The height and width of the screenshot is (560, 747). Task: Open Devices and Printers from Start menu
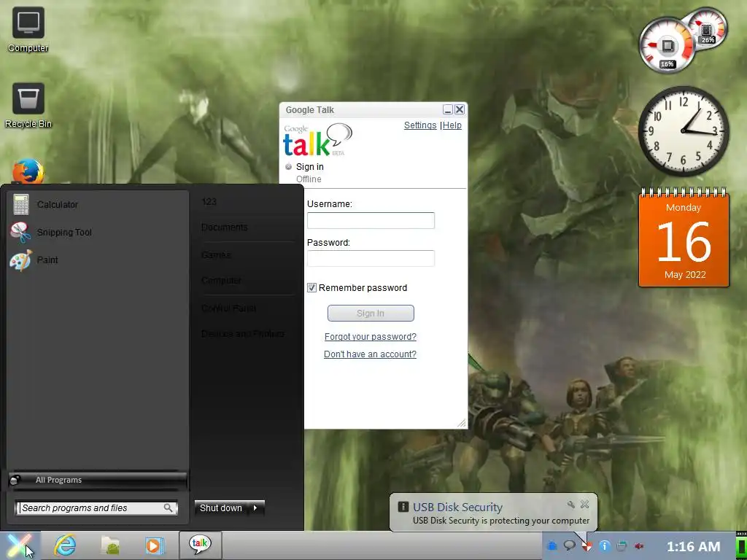point(243,334)
